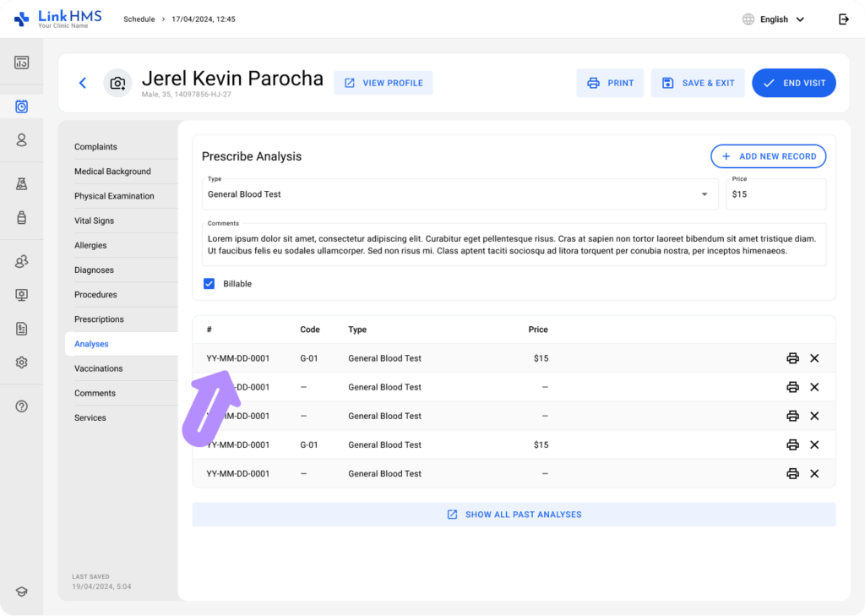Image resolution: width=865 pixels, height=616 pixels.
Task: Delete the first analysis row with X
Action: click(x=814, y=358)
